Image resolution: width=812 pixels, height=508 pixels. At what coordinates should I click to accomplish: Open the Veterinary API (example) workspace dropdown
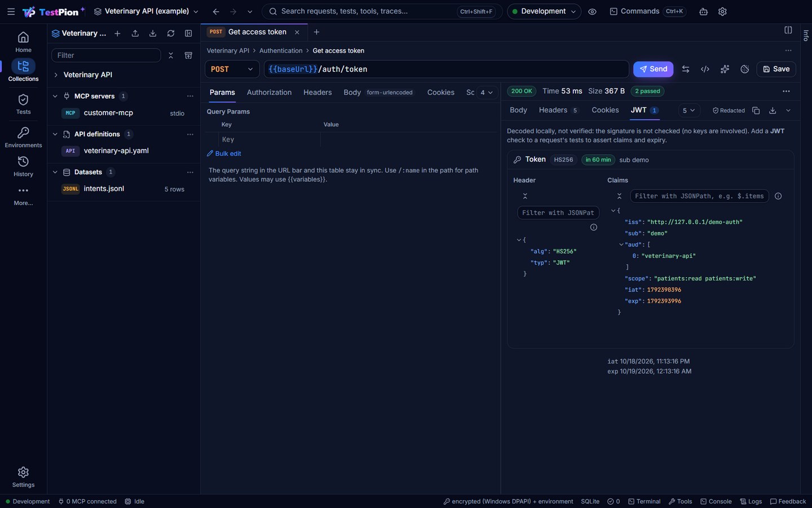(x=146, y=11)
